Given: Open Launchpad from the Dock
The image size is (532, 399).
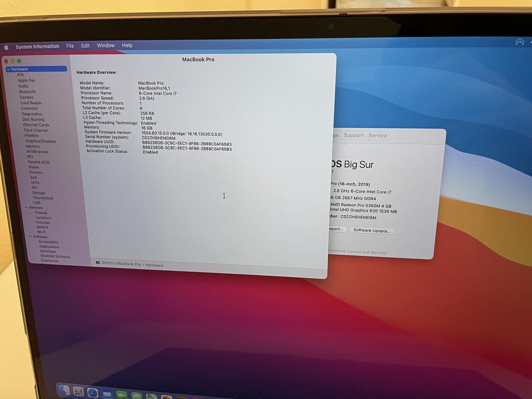Looking at the screenshot, I should (x=78, y=392).
